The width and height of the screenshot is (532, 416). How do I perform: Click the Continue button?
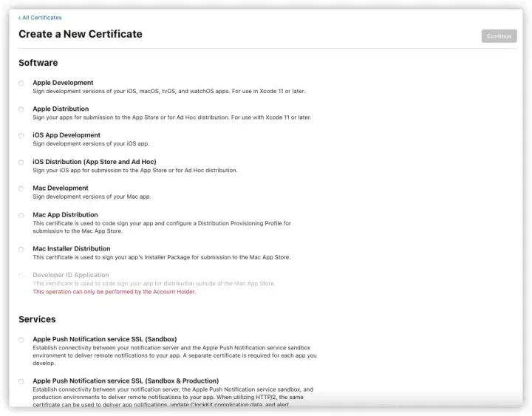499,36
